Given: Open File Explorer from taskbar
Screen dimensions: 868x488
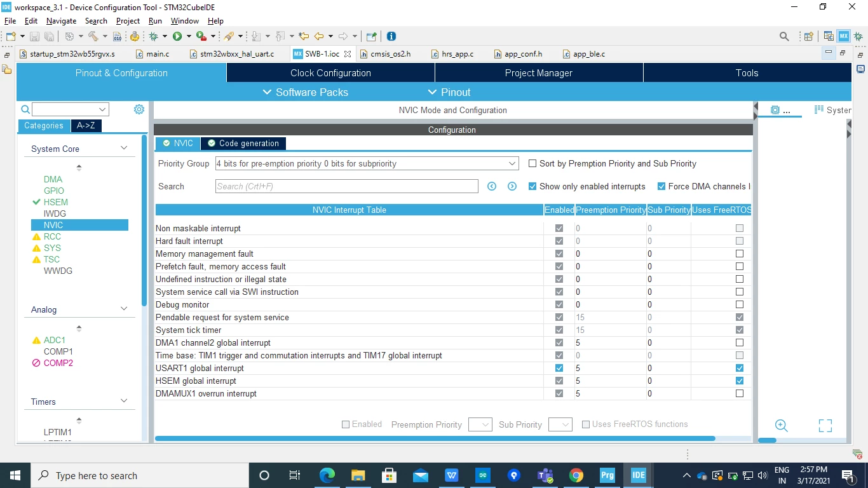Looking at the screenshot, I should coord(358,475).
